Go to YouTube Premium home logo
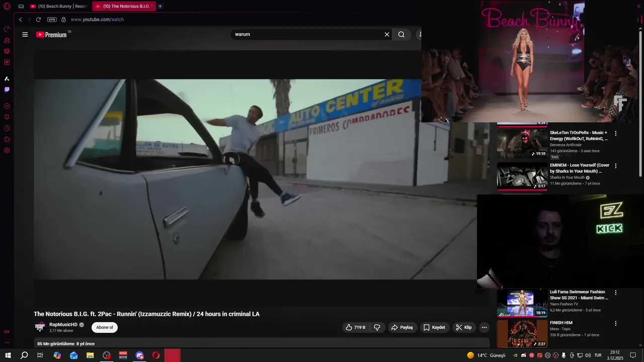This screenshot has height=362, width=644. (52, 35)
